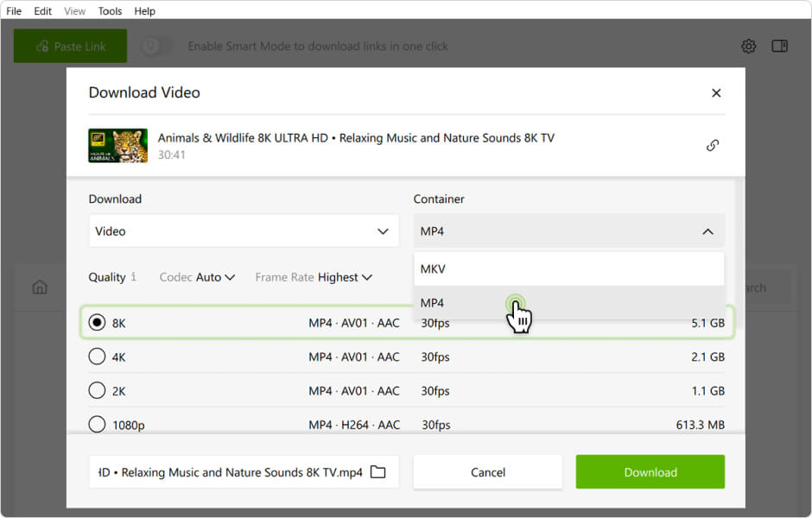Select the 8K quality radio button
The width and height of the screenshot is (812, 518).
pos(97,323)
